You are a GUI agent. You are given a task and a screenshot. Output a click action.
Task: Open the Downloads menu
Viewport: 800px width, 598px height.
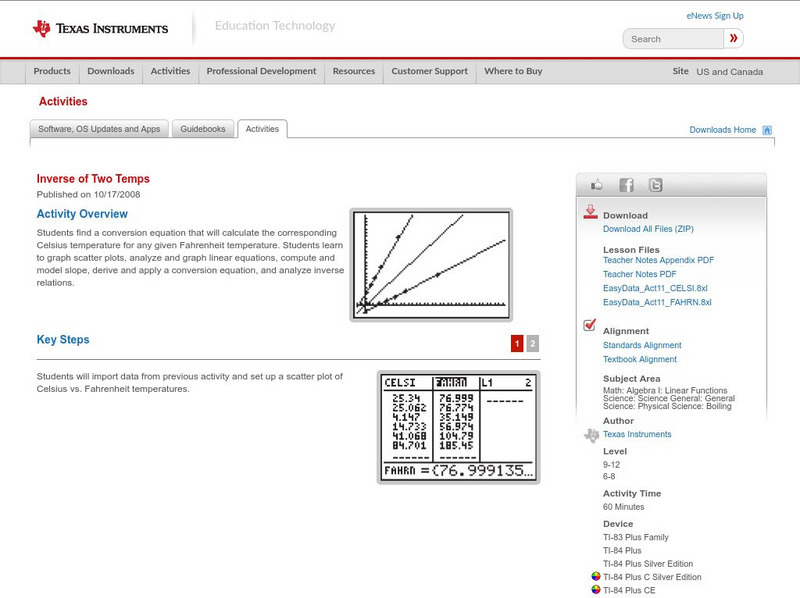(111, 71)
